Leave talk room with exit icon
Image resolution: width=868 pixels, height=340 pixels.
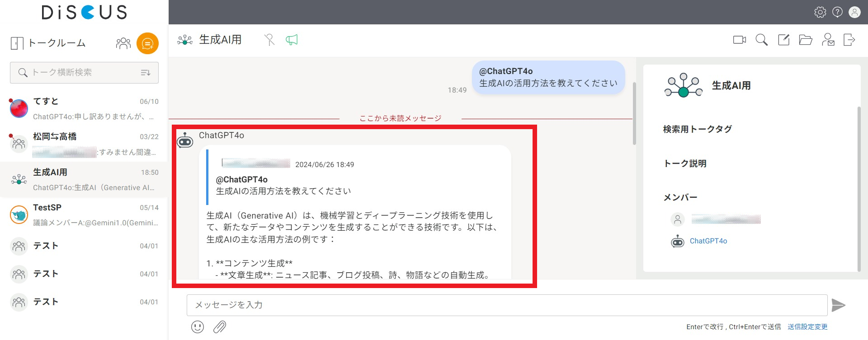tap(849, 40)
